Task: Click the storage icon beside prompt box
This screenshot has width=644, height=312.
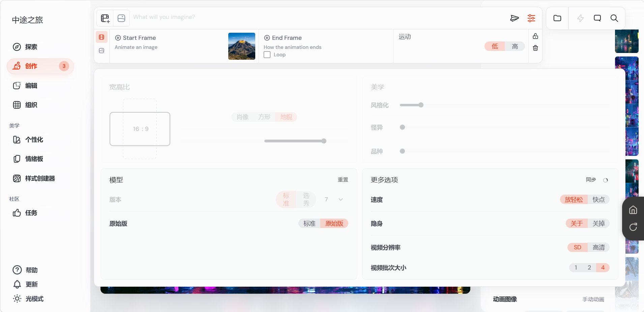Action: tap(121, 18)
